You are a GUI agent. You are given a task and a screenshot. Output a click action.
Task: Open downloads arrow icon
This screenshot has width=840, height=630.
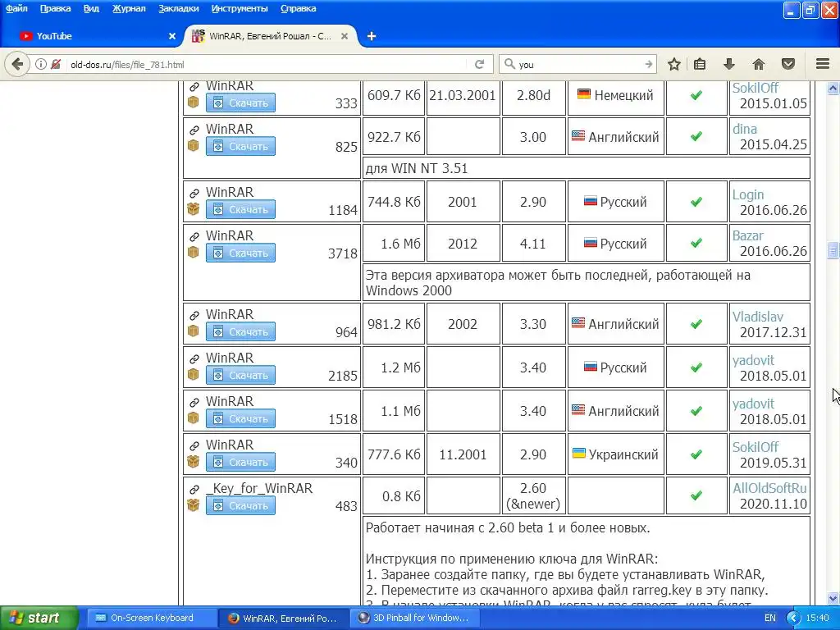click(729, 64)
